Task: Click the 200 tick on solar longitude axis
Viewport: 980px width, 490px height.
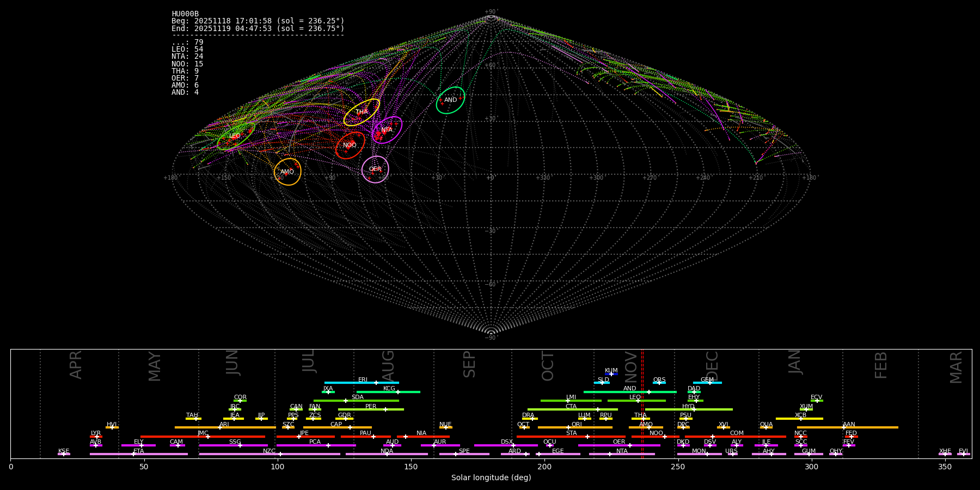Action: pos(544,467)
